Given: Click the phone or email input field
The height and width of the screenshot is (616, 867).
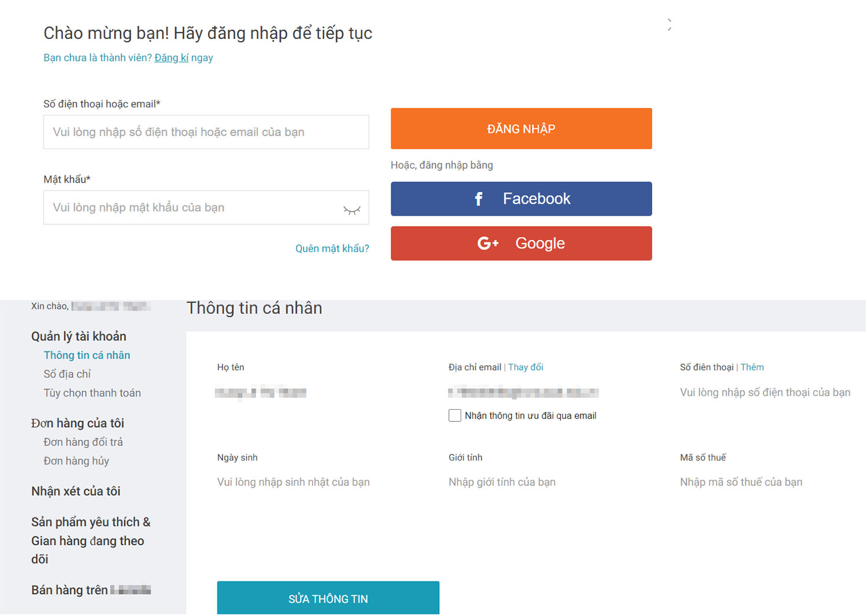Looking at the screenshot, I should 206,132.
